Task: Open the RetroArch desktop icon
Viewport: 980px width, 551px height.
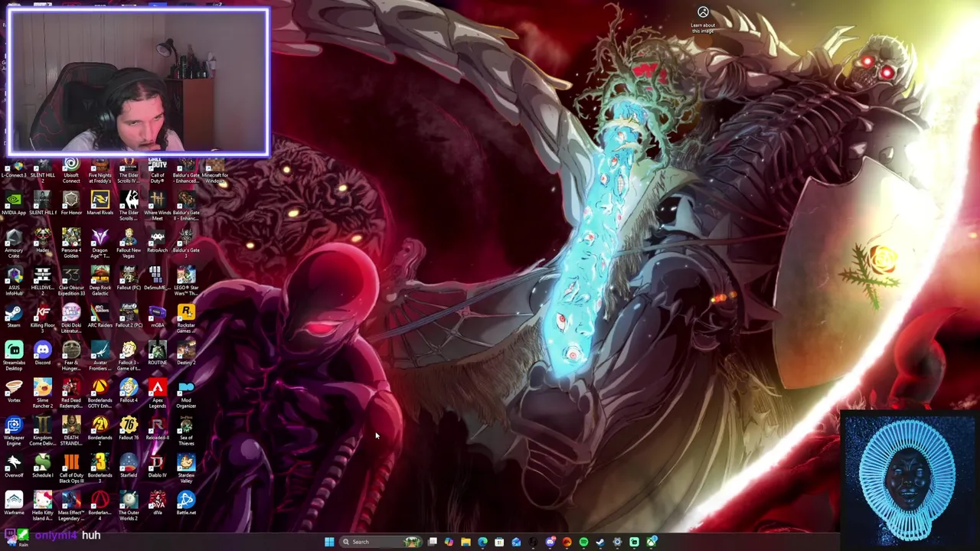Action: [157, 241]
